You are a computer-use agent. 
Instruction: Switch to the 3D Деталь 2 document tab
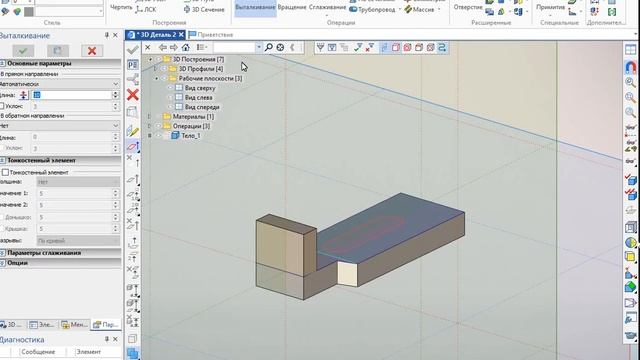click(x=156, y=35)
